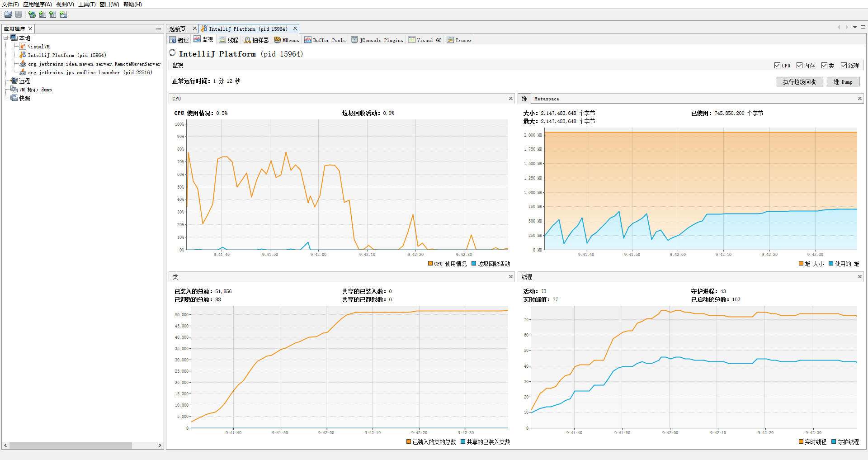The height and width of the screenshot is (460, 868).
Task: Switch to the 起始页 start page tab
Action: (178, 29)
